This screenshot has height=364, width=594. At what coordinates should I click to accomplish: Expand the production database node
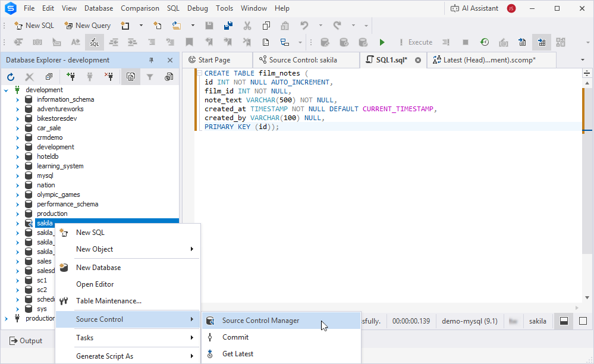pos(17,213)
